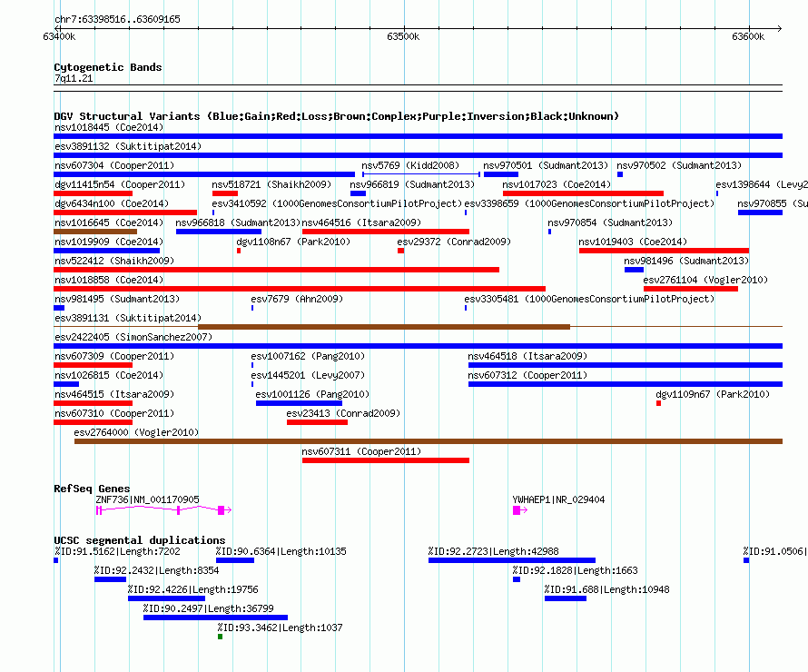This screenshot has height=672, width=808.
Task: Select the nsv464516 (Itsara2009) label
Action: (361, 222)
